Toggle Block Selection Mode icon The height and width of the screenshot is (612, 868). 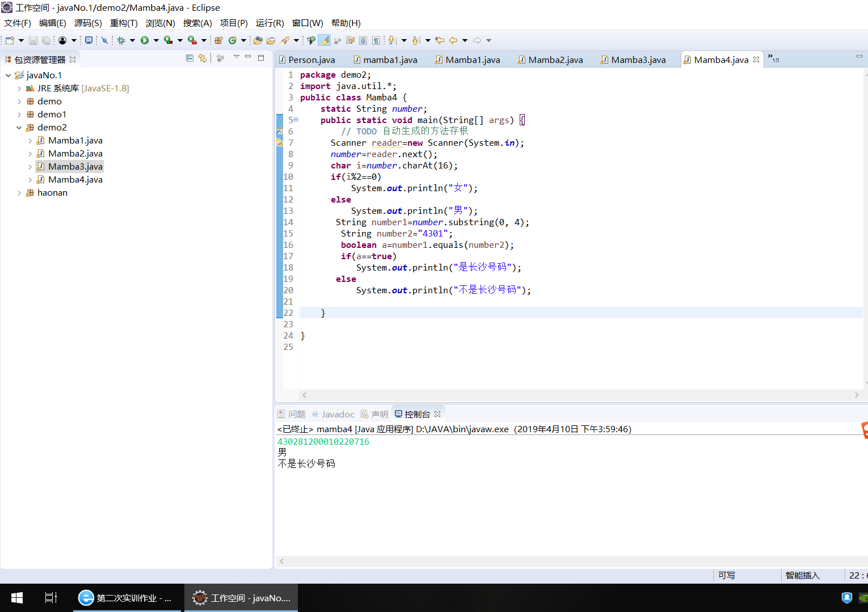(363, 40)
